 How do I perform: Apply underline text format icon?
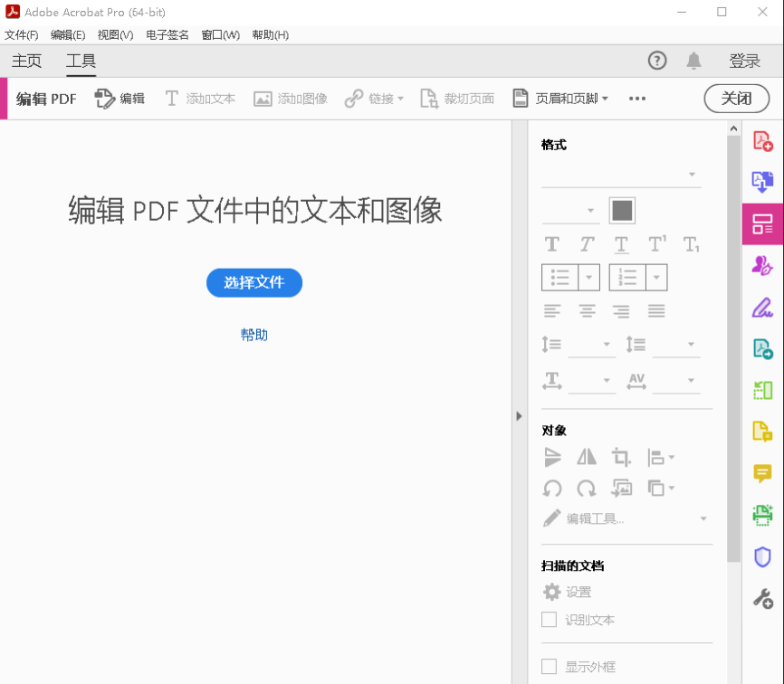622,244
